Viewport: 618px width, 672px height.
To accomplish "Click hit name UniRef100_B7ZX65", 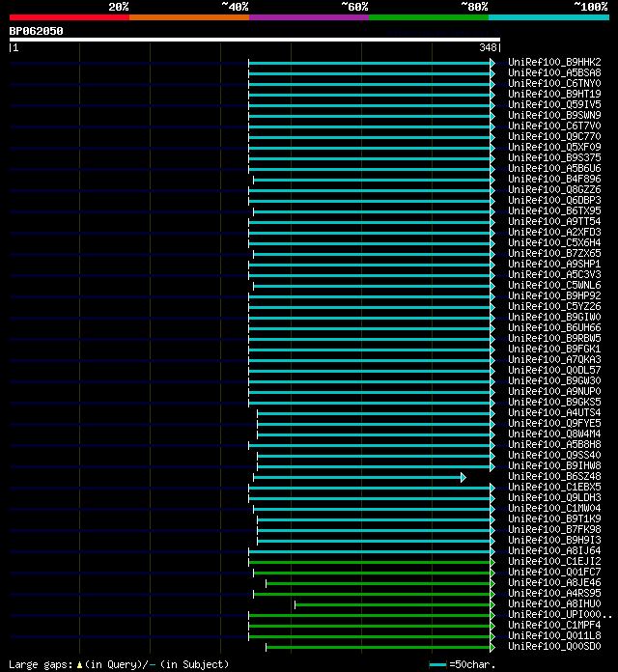I will 554,253.
